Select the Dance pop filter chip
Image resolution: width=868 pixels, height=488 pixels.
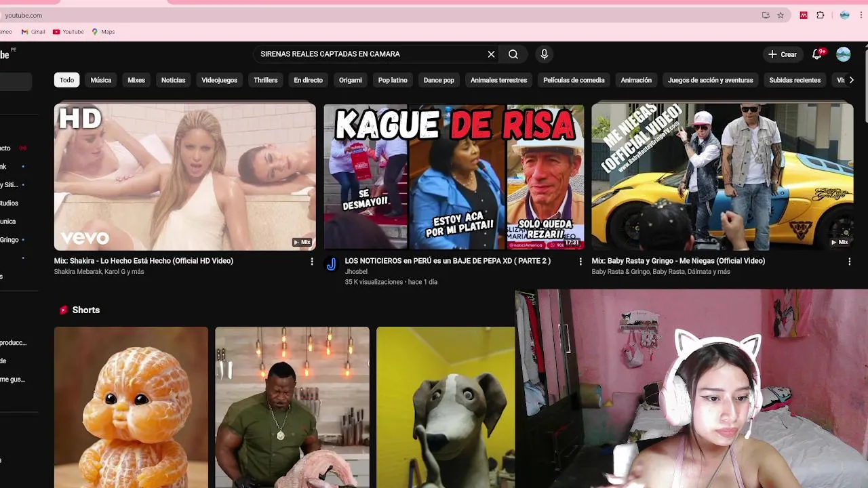pyautogui.click(x=439, y=80)
